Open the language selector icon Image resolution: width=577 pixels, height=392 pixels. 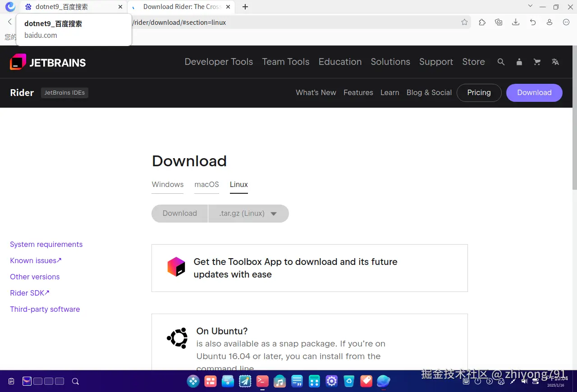(555, 62)
